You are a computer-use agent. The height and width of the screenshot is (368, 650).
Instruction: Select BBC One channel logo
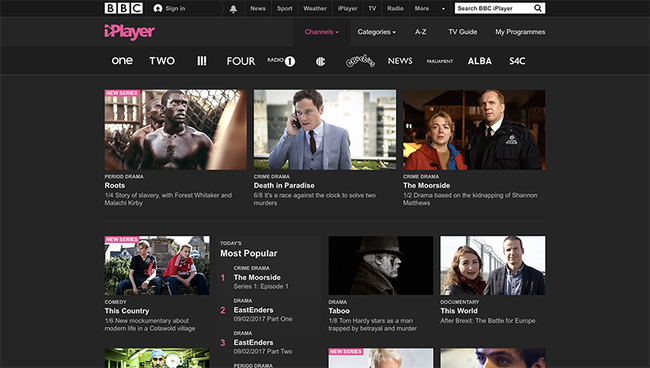pos(122,61)
